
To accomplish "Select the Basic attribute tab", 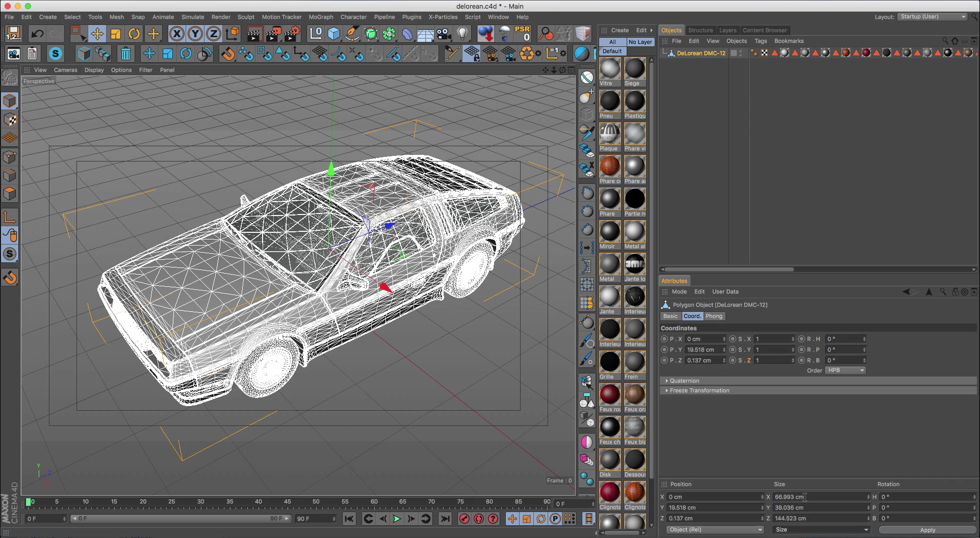I will click(670, 316).
